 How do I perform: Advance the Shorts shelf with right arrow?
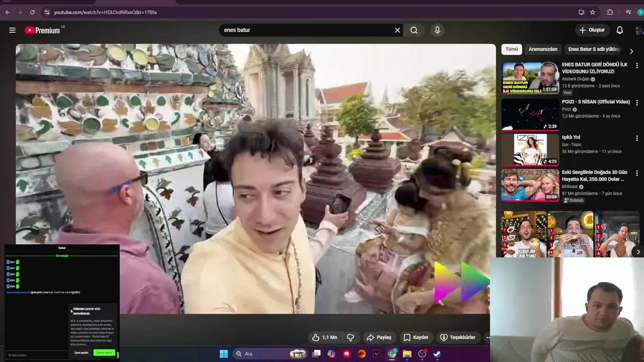638,252
